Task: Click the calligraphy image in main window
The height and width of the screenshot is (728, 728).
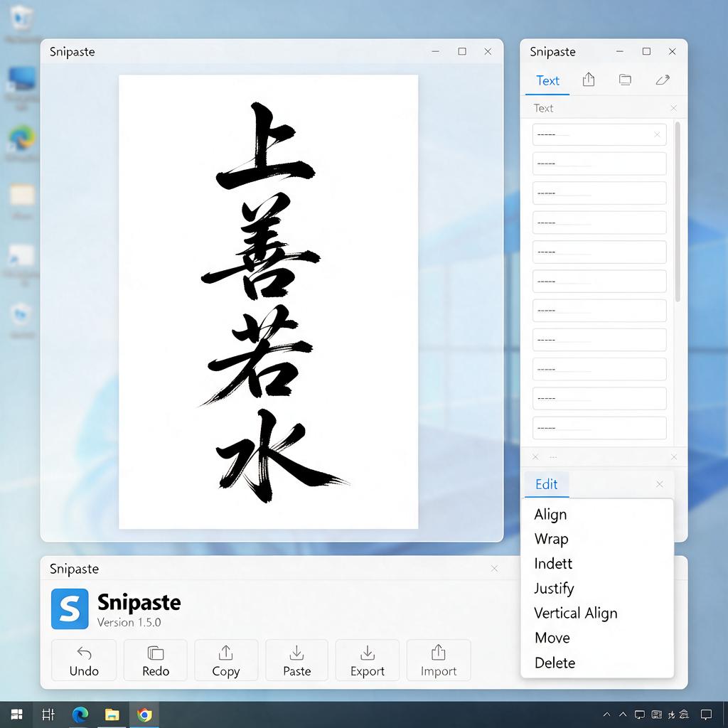Action: pyautogui.click(x=268, y=301)
